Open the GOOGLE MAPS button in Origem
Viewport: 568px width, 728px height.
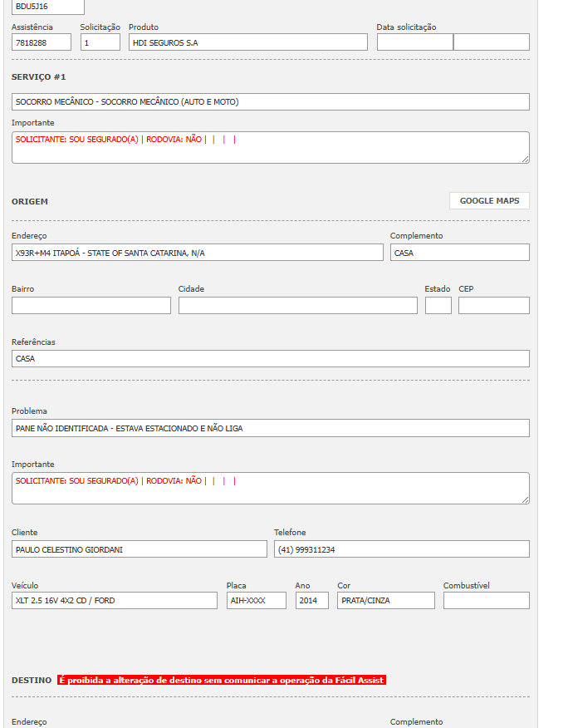click(489, 201)
